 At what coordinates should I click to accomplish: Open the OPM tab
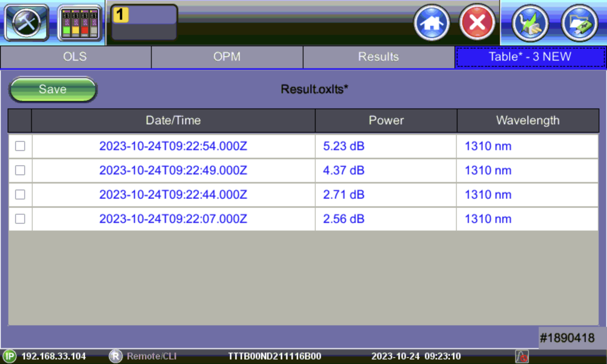pyautogui.click(x=227, y=57)
